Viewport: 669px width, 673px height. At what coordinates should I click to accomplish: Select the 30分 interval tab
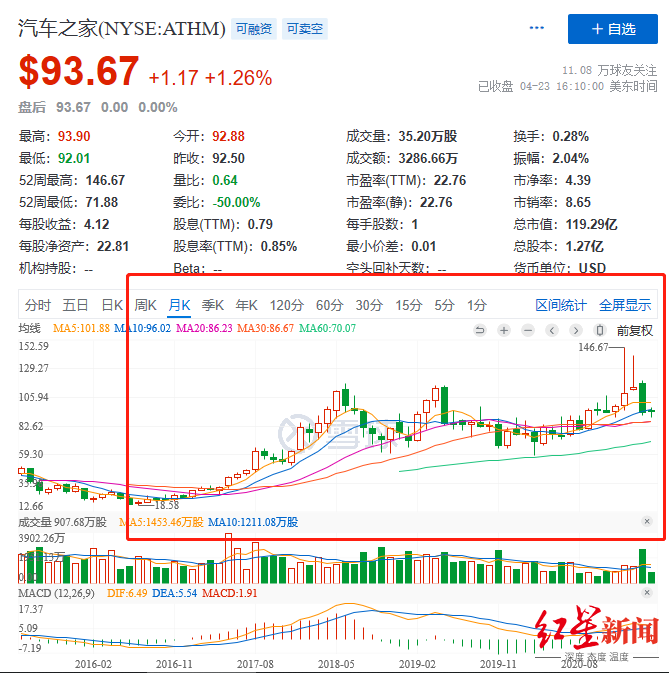click(369, 305)
